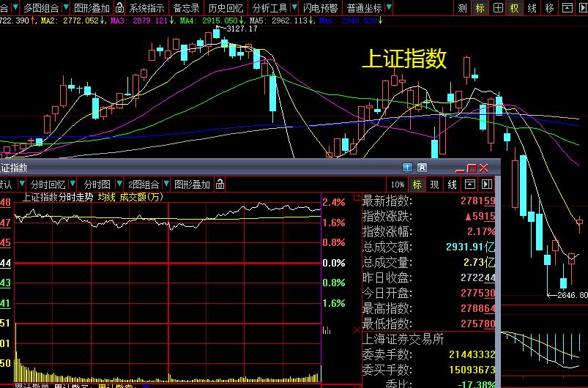Toggle the lock icon in sub-window toolbar
Viewport: 588px width, 388px height.
point(220,184)
